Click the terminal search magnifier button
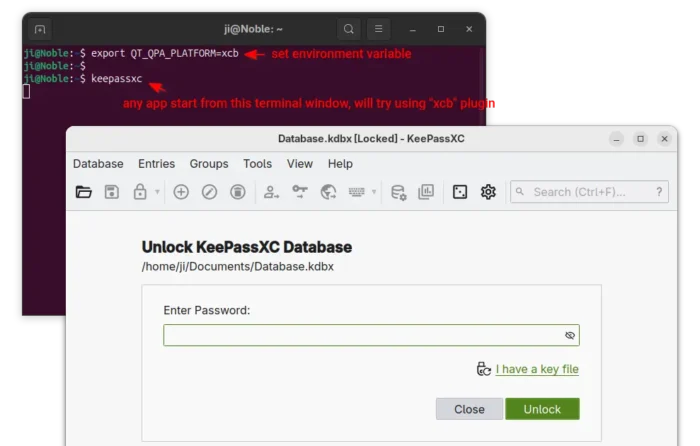This screenshot has width=700, height=446. click(x=347, y=29)
